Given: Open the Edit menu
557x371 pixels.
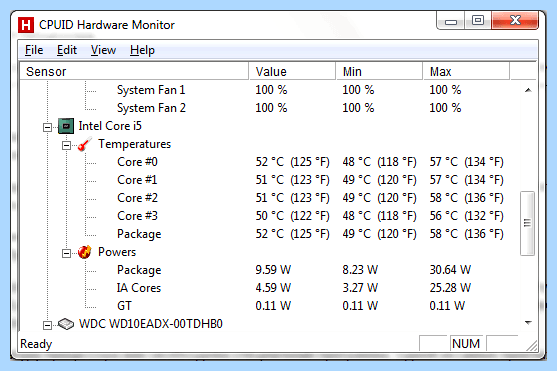Looking at the screenshot, I should 67,50.
